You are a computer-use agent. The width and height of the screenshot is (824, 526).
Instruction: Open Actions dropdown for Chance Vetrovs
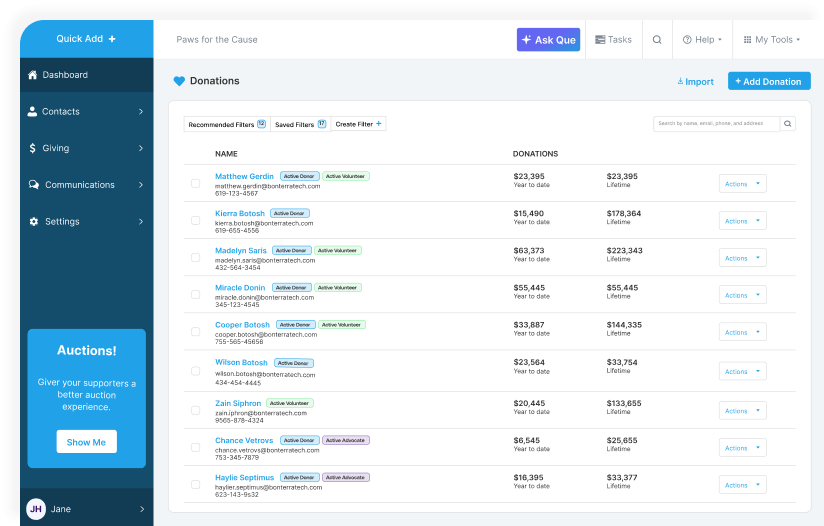click(742, 448)
